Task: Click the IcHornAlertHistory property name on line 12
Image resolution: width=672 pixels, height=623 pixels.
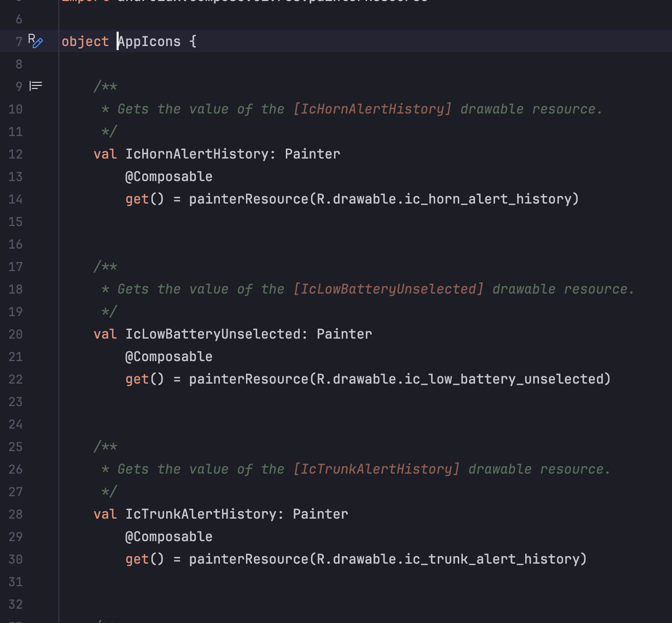Action: click(197, 154)
